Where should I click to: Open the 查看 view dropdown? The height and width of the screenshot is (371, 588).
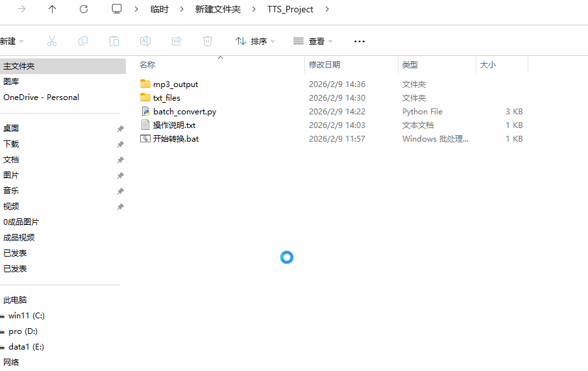(313, 41)
